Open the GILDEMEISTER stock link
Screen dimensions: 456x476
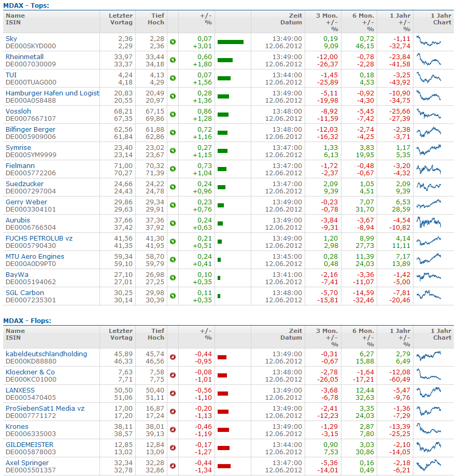[30, 445]
